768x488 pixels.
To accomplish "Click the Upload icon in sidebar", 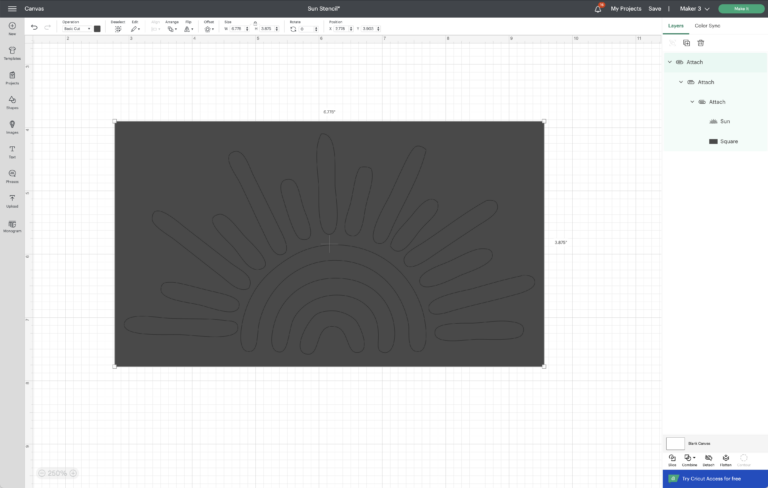I will (12, 201).
